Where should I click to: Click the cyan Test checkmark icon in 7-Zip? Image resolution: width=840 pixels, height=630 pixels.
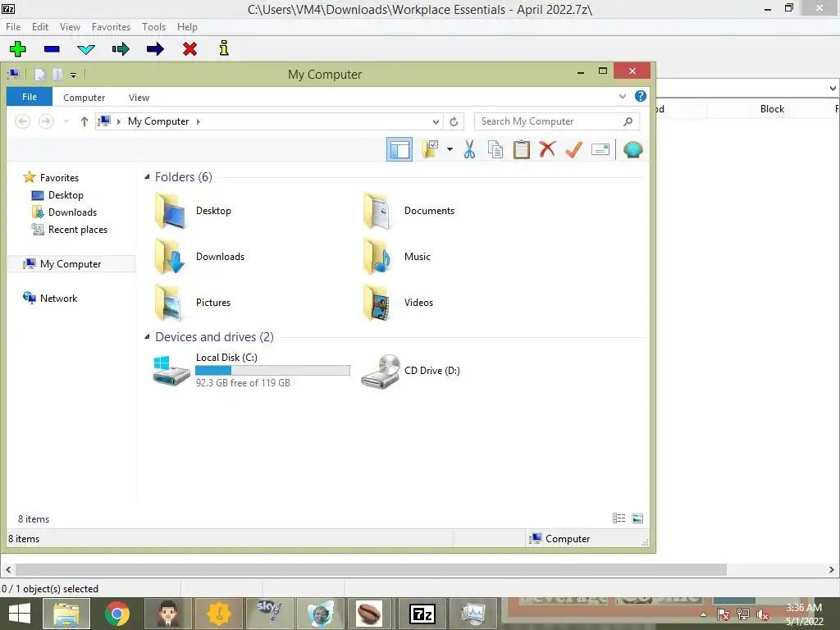[x=86, y=49]
